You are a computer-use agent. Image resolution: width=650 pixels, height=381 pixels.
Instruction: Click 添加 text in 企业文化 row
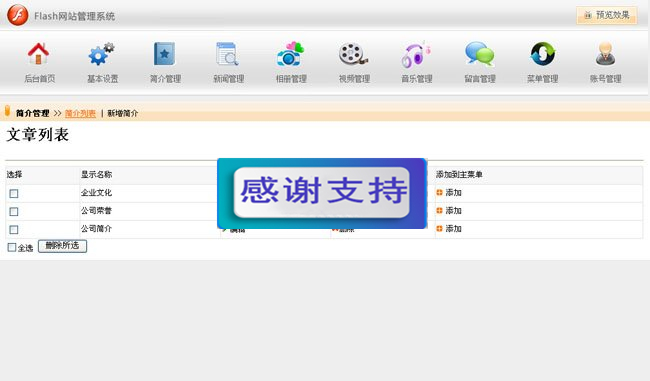454,192
